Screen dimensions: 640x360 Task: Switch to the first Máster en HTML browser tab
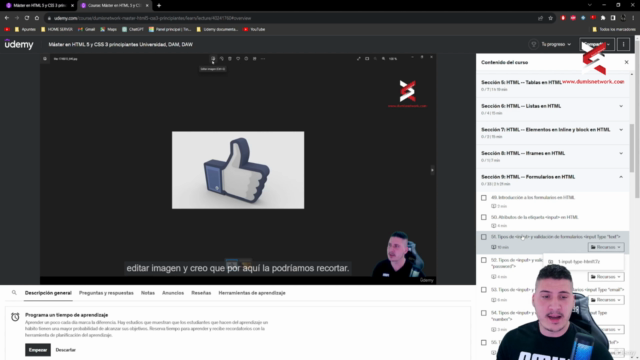[x=39, y=6]
